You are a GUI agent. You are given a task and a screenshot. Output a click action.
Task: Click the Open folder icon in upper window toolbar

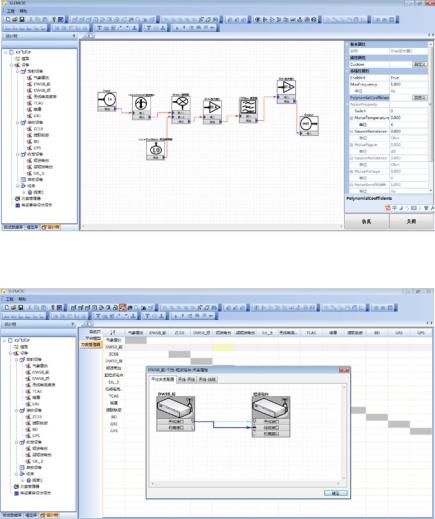click(14, 20)
